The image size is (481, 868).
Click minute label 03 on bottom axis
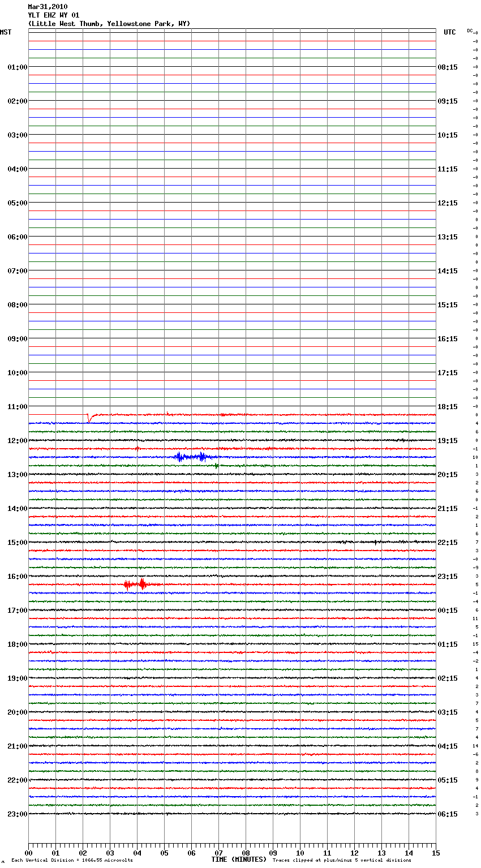[x=110, y=853]
